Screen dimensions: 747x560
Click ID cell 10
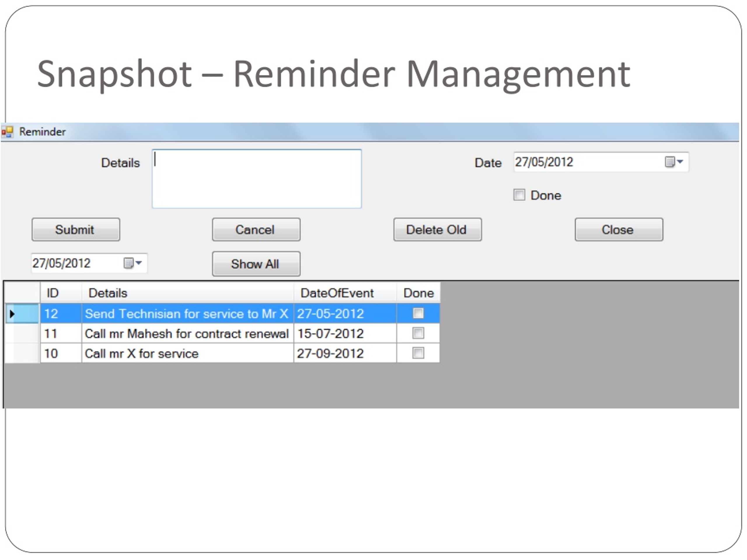tap(61, 353)
